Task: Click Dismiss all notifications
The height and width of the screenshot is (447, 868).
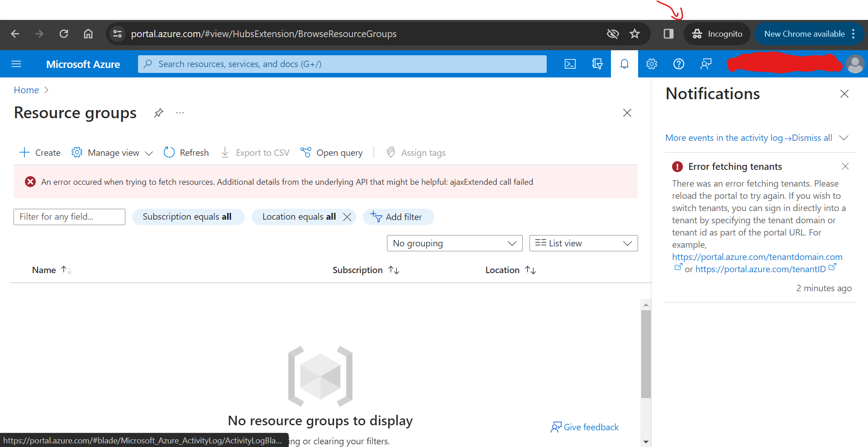Action: [x=812, y=138]
